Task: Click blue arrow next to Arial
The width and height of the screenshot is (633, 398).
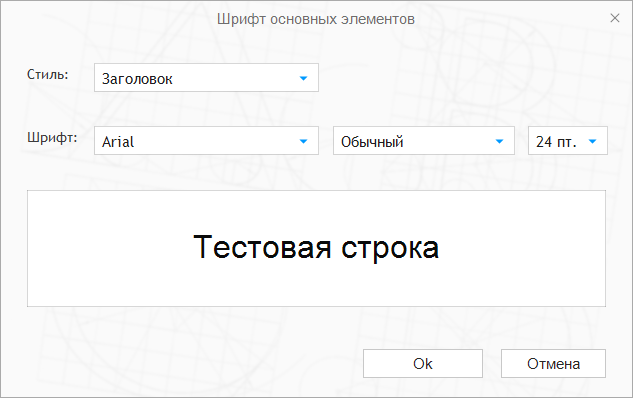Action: 304,141
